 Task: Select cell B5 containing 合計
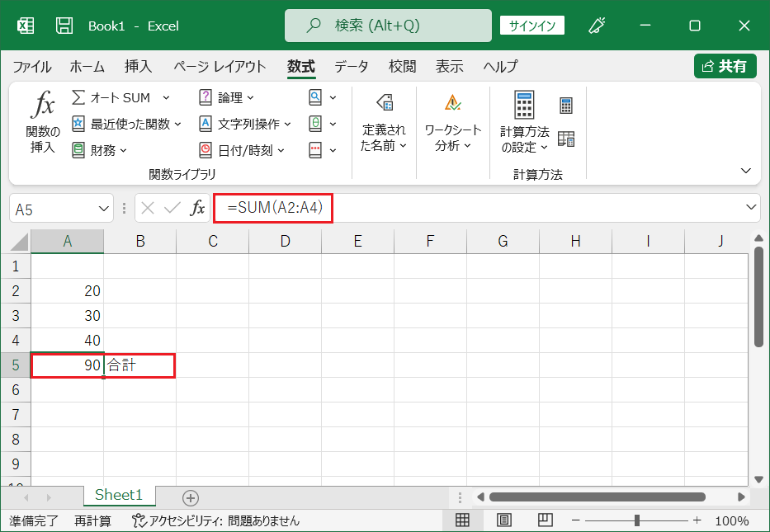139,365
